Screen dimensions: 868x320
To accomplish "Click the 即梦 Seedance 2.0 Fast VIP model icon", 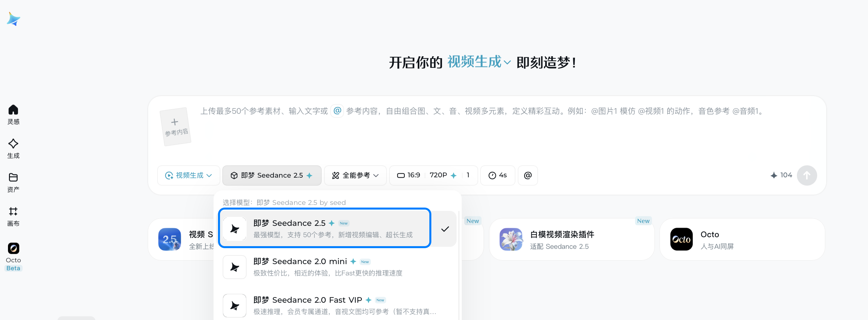I will click(235, 306).
